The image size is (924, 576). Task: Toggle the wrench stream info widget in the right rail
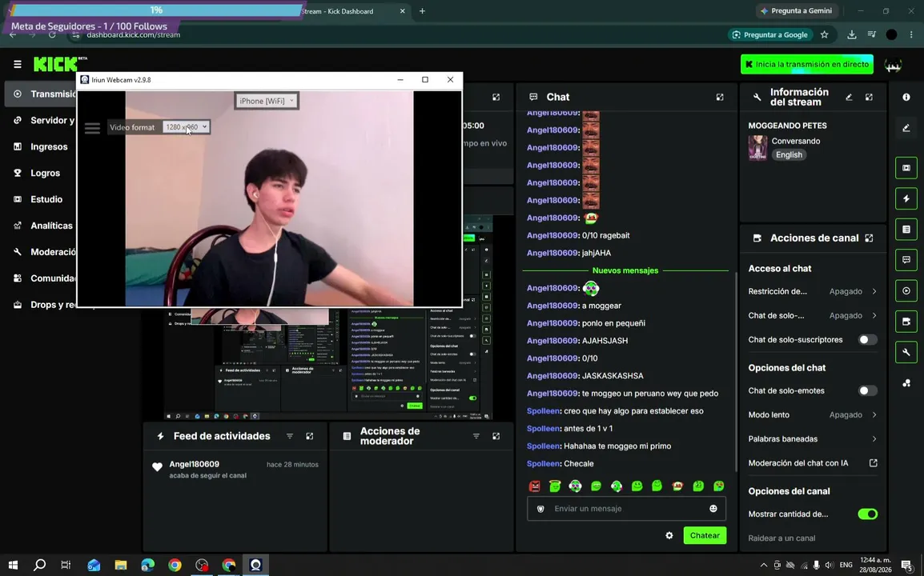point(906,352)
